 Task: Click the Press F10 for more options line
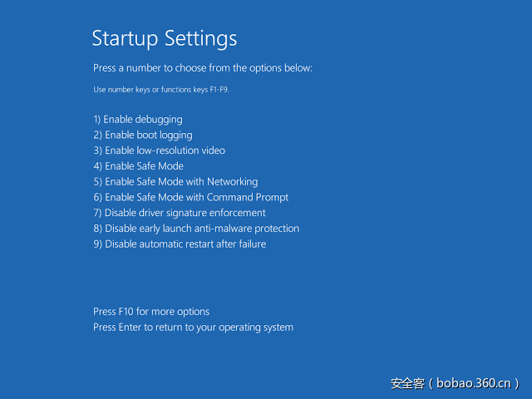(151, 312)
